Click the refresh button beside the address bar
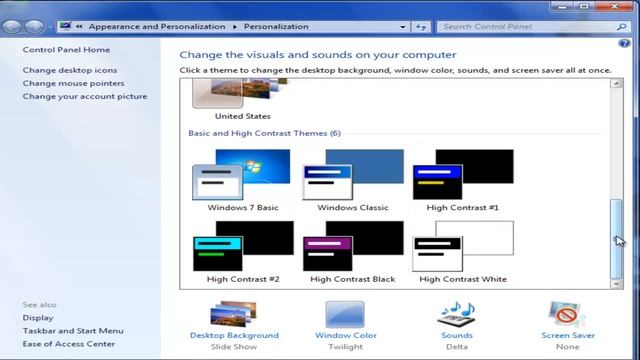The image size is (640, 360). [x=420, y=27]
